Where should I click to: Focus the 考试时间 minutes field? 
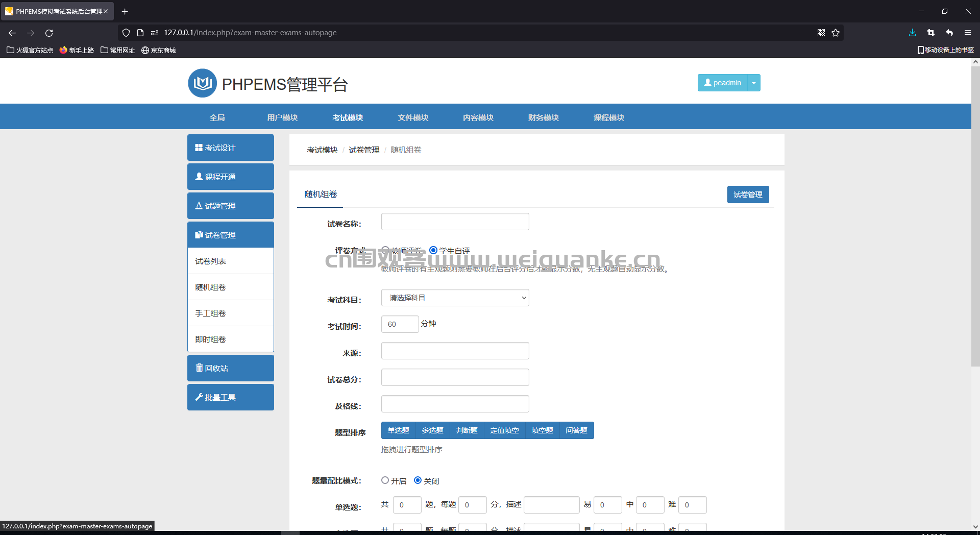tap(400, 324)
